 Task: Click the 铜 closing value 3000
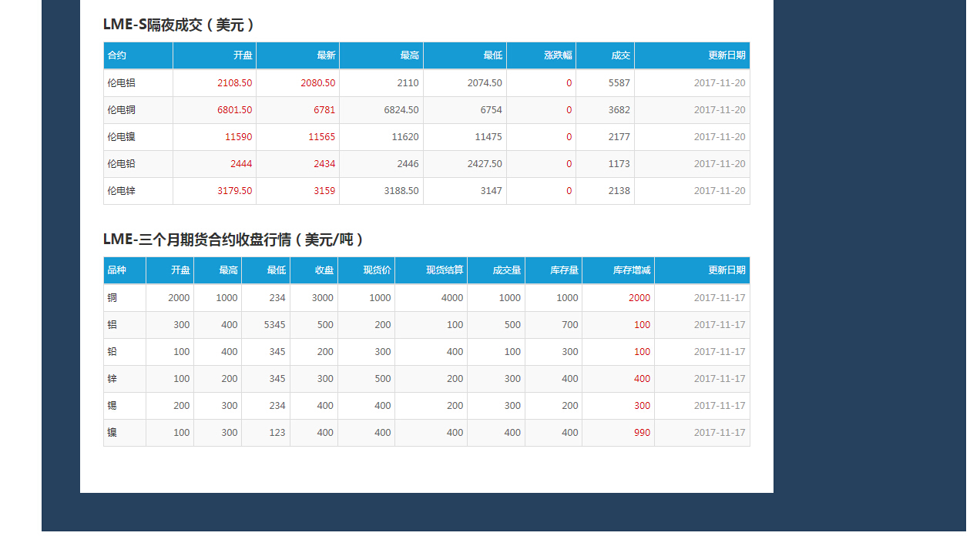(323, 297)
